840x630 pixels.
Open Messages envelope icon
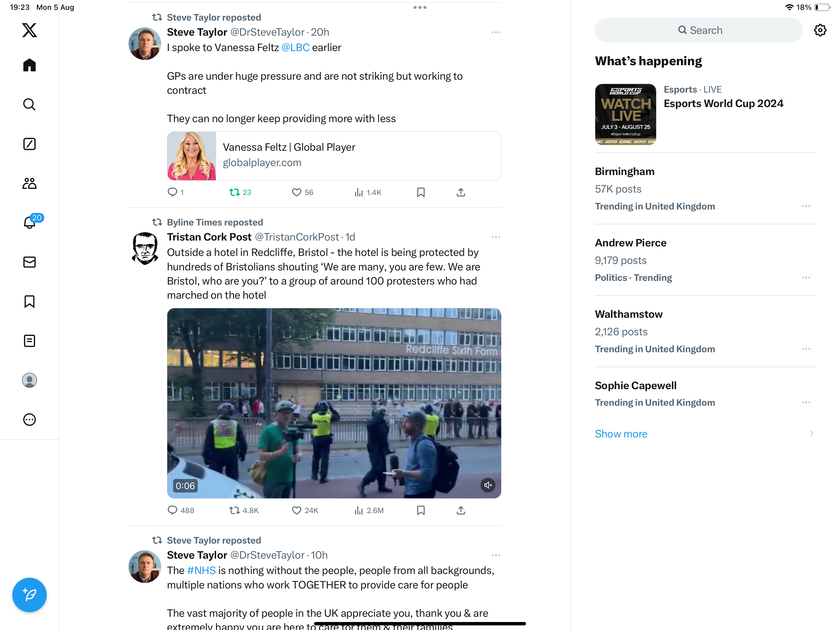[x=29, y=262]
